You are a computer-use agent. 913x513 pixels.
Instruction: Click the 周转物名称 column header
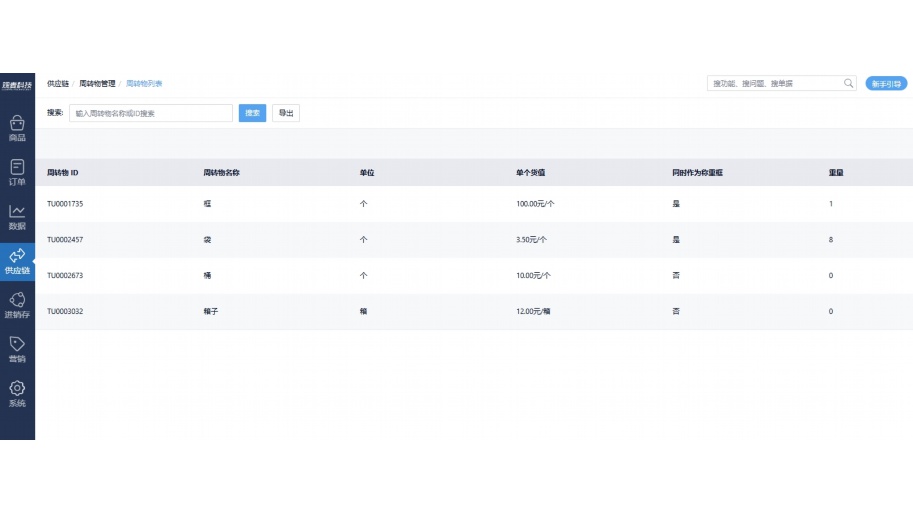pyautogui.click(x=221, y=173)
